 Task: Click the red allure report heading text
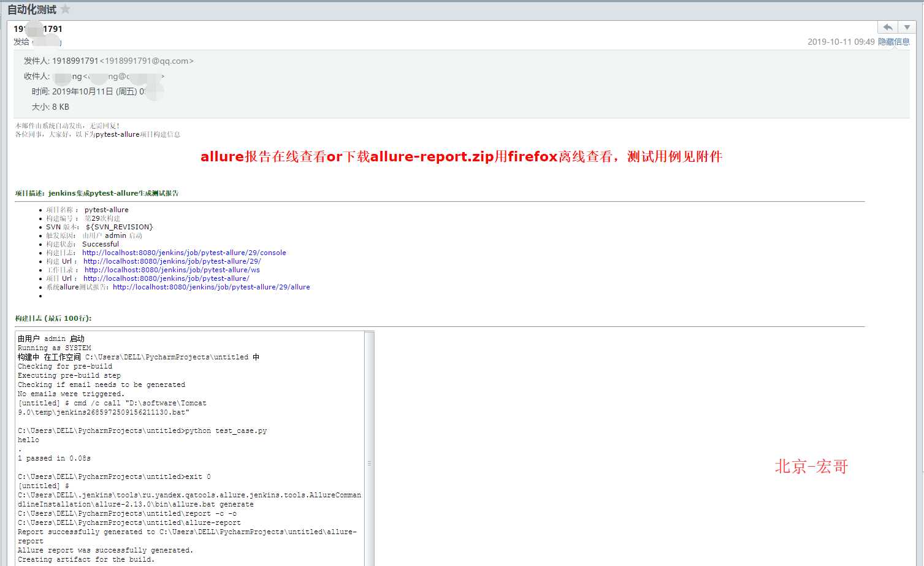[461, 156]
